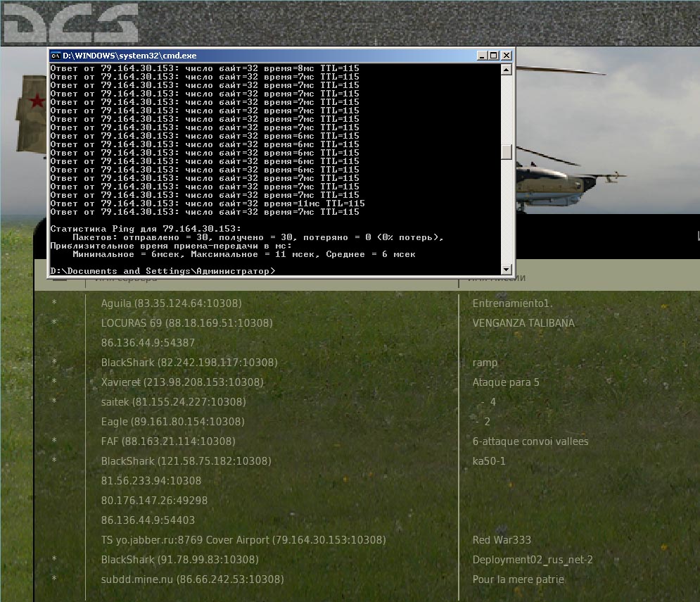
Task: Click the mission name 'VENGANZA TALIBANA'
Action: (523, 323)
